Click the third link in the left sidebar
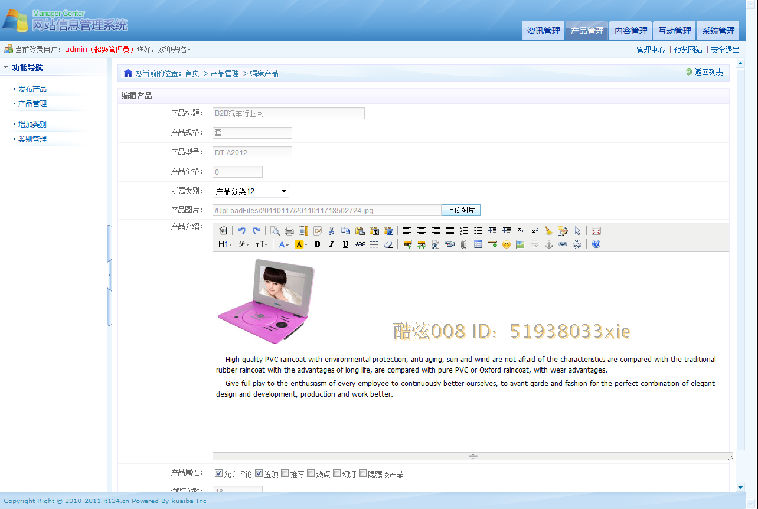 (x=32, y=124)
